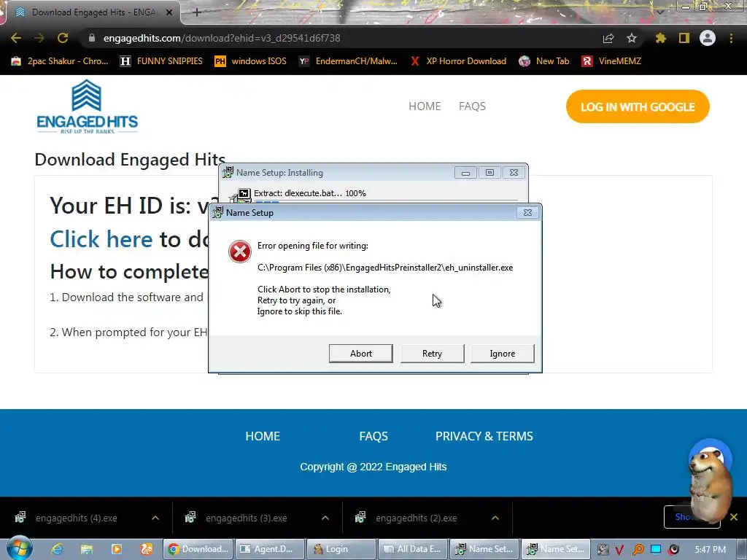The image size is (747, 560).
Task: Expand options for engagedhits (2).exe download
Action: pyautogui.click(x=495, y=518)
